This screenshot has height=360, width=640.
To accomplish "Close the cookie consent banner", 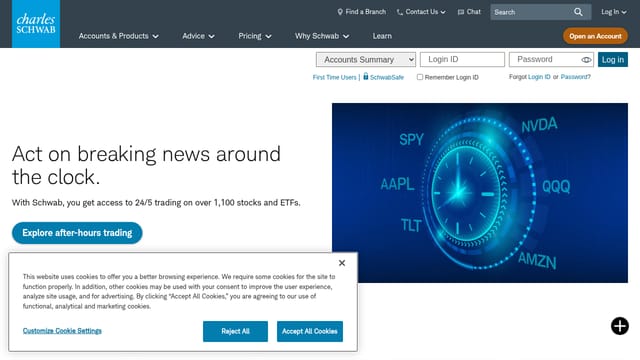I will pos(342,263).
